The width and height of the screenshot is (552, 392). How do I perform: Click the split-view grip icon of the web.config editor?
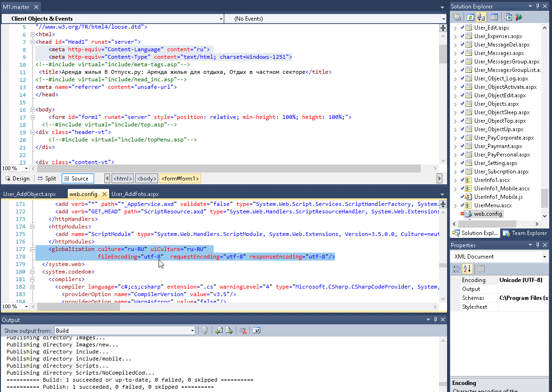(x=443, y=204)
